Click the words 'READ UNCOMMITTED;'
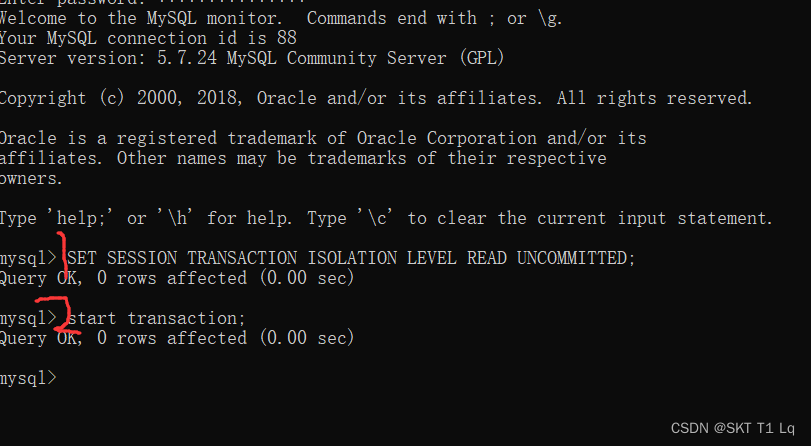The height and width of the screenshot is (446, 811). [x=551, y=258]
